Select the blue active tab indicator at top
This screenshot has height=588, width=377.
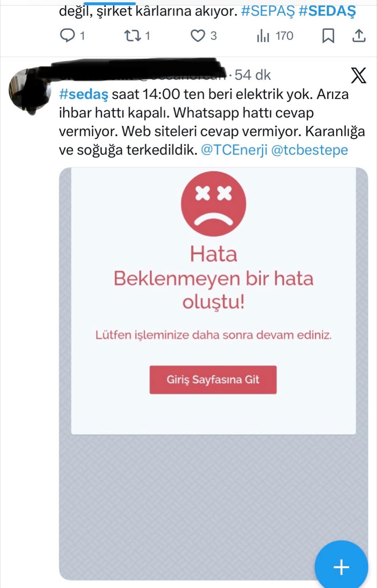(x=115, y=3)
